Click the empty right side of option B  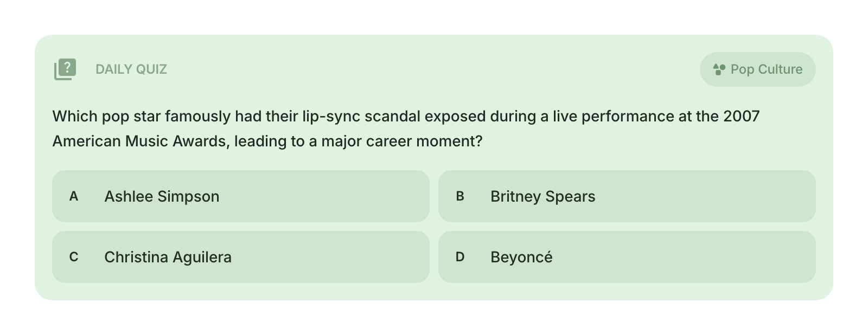click(732, 196)
